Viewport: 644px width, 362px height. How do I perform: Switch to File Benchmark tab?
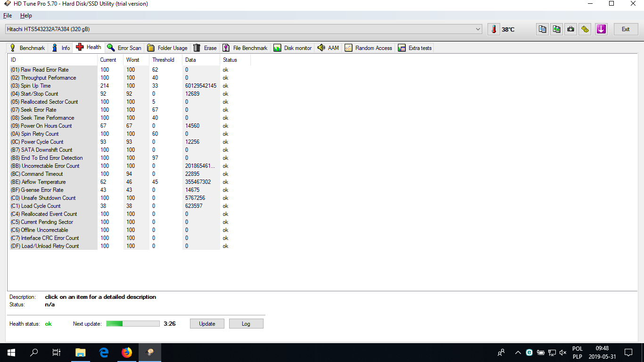click(245, 48)
